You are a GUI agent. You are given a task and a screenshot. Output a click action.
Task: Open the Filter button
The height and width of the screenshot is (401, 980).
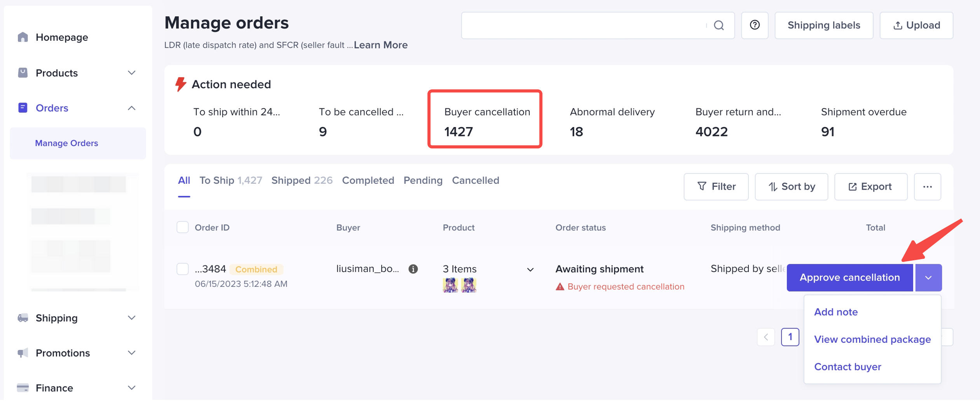click(716, 187)
